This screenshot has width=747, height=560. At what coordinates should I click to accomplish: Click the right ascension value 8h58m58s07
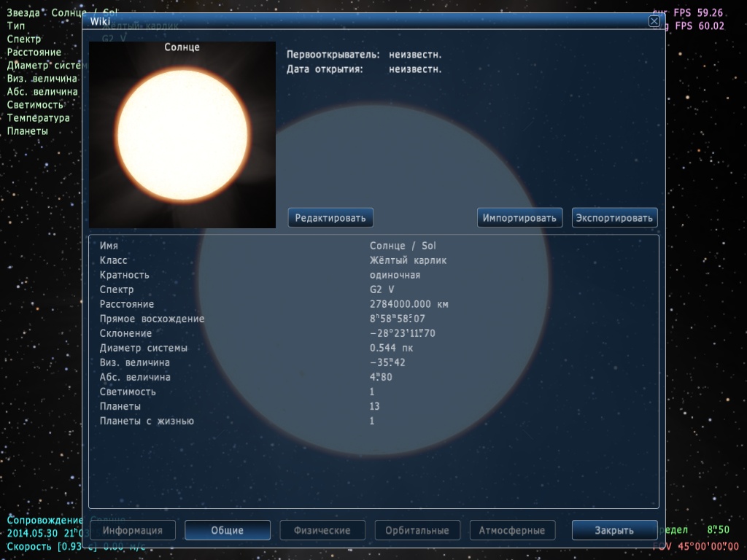coord(398,319)
